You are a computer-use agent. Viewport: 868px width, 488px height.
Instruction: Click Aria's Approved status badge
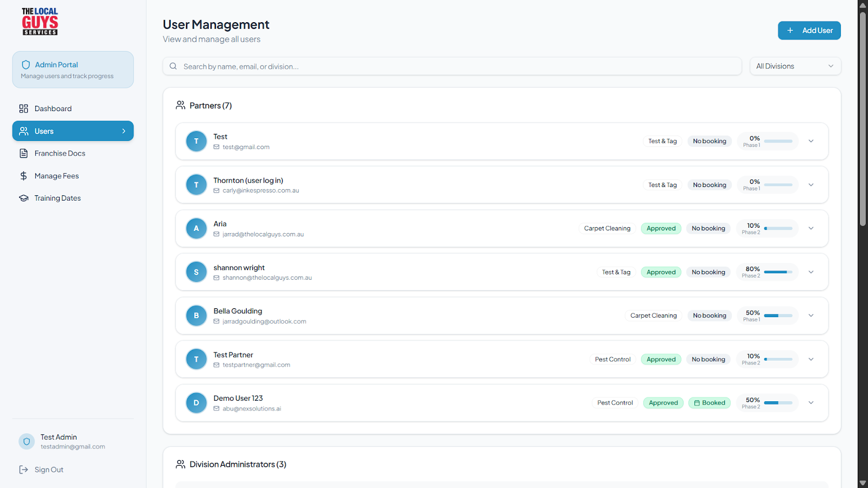coord(661,228)
